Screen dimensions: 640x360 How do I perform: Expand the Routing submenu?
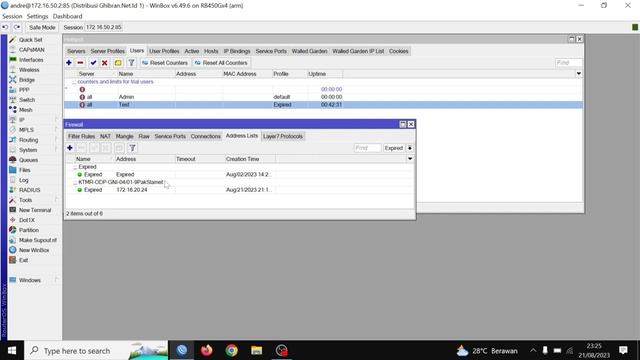pos(28,140)
